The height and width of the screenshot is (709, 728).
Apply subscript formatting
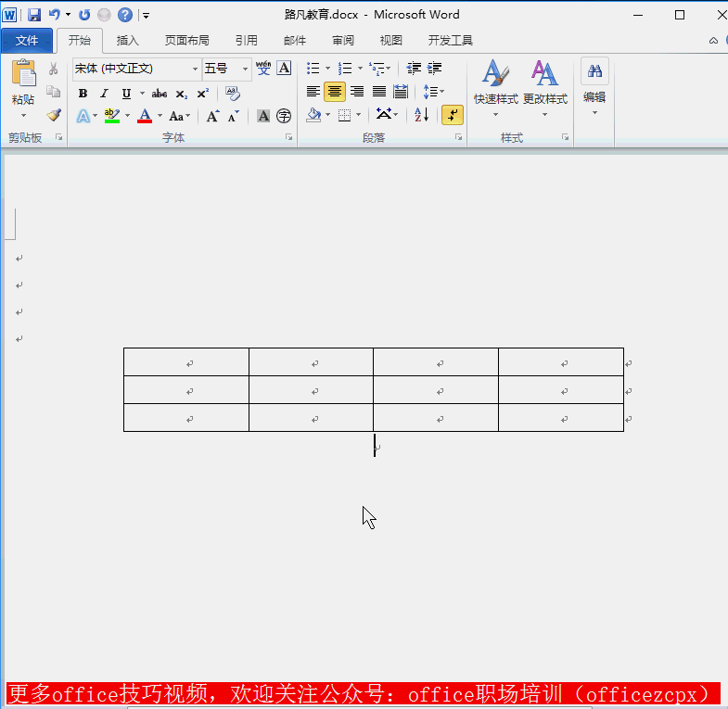coord(182,94)
